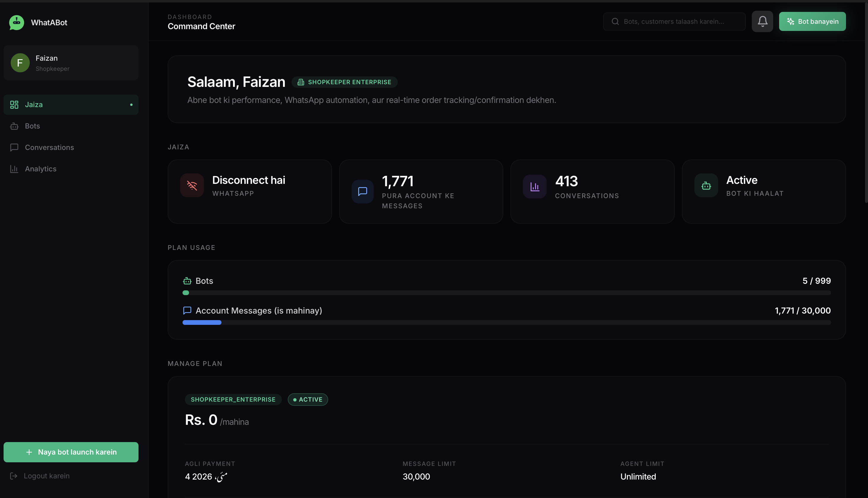Open notifications with the bell icon

pos(762,21)
